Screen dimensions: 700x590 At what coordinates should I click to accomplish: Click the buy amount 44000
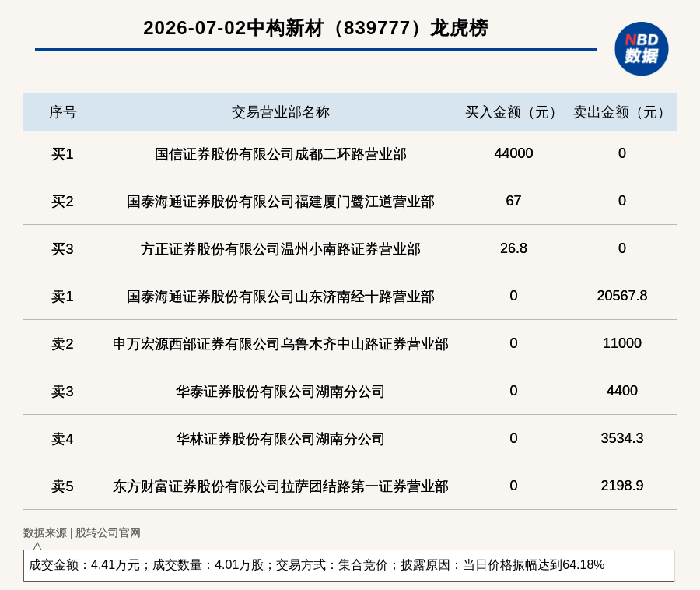pyautogui.click(x=513, y=153)
